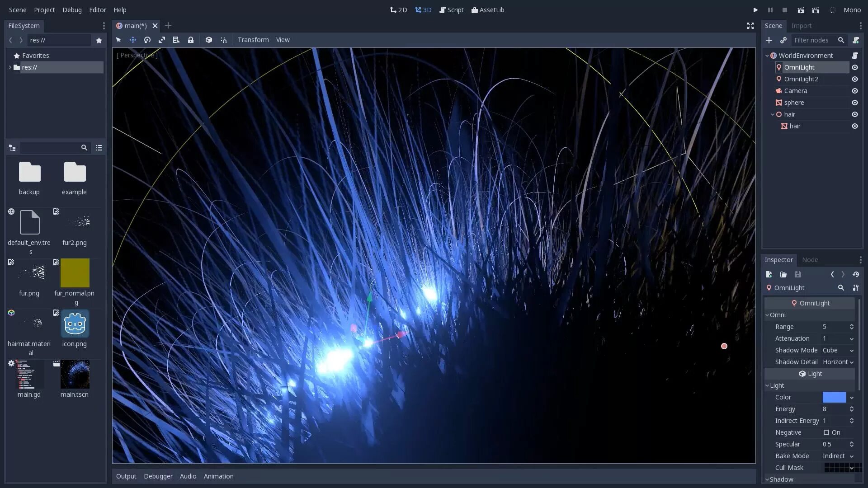Open the Output bottom panel
Viewport: 868px width, 488px height.
(126, 476)
